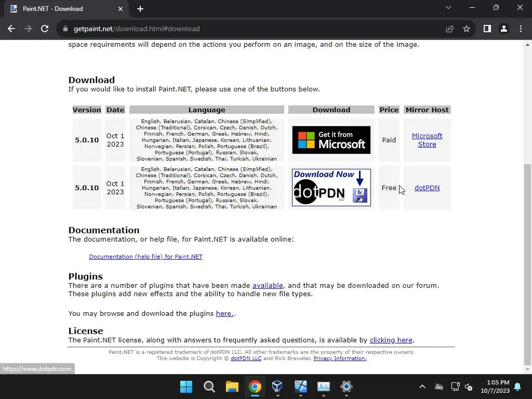
Task: Open the browser side panel
Action: click(487, 29)
